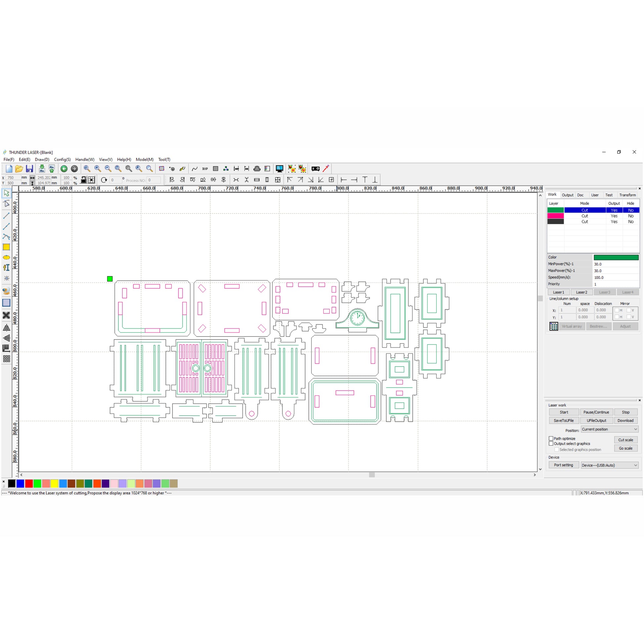This screenshot has width=644, height=644.
Task: Select the ellipse drawing tool
Action: pyautogui.click(x=6, y=257)
